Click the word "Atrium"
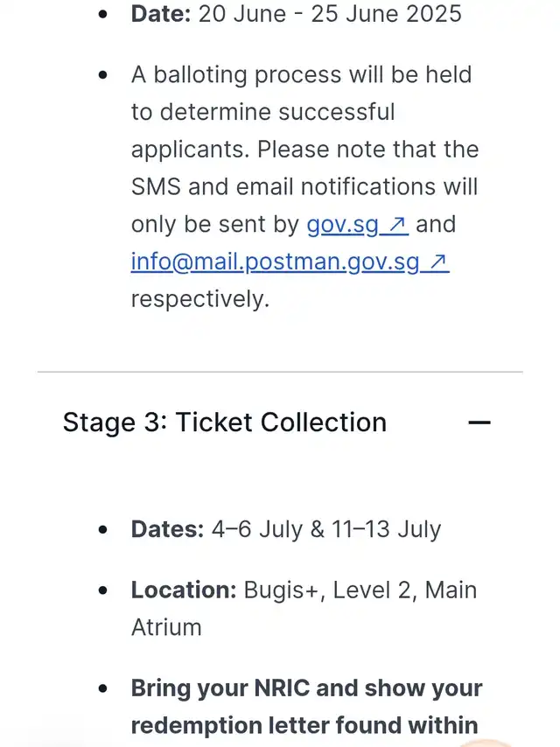The image size is (560, 747). (166, 627)
